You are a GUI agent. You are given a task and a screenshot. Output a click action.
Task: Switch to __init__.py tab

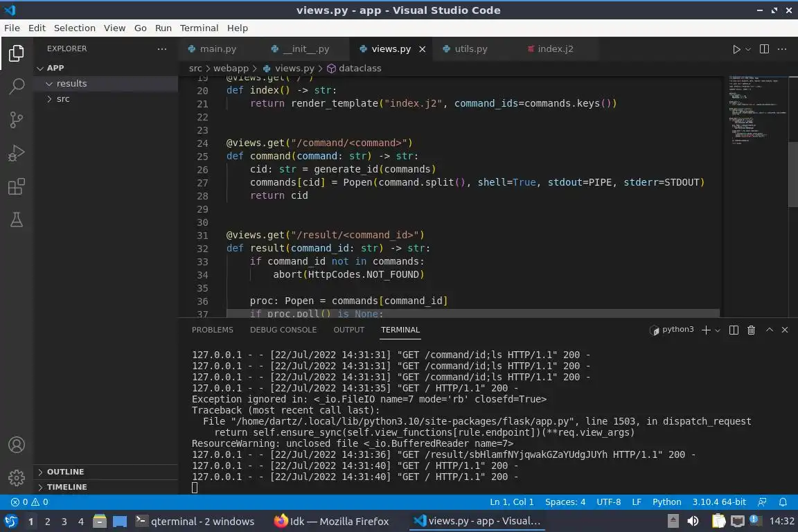click(x=306, y=49)
